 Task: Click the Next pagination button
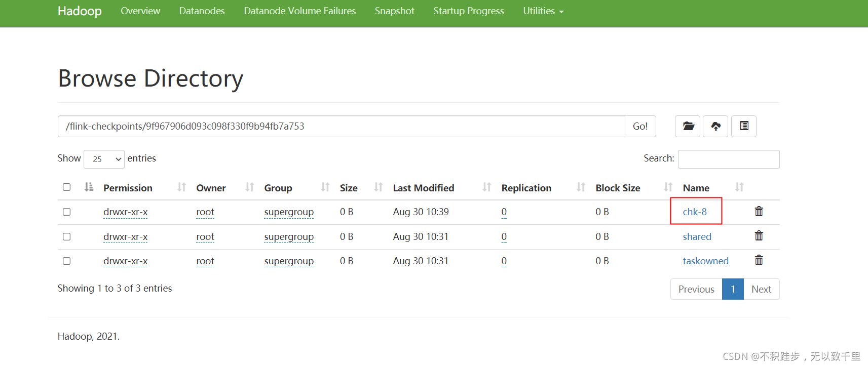[761, 289]
